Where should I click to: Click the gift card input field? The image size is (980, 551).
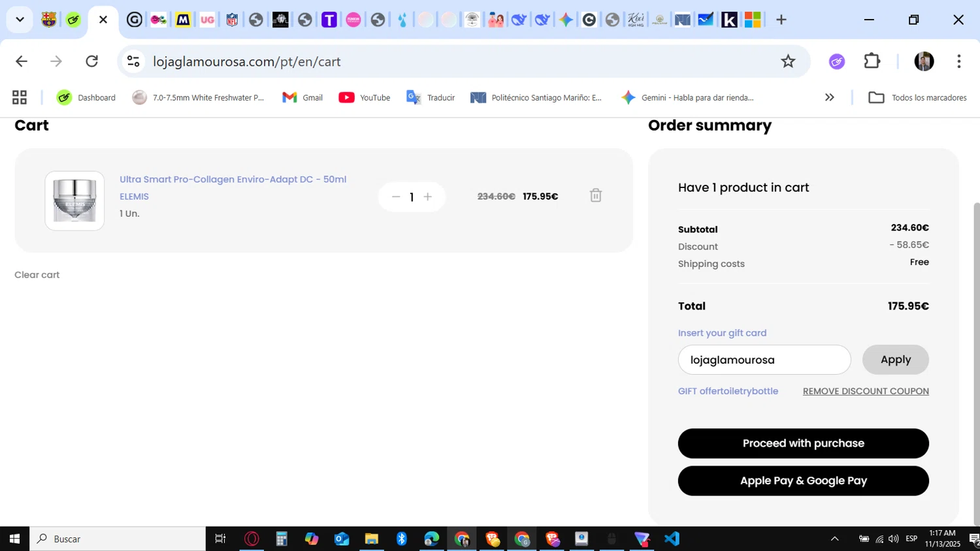coord(764,360)
